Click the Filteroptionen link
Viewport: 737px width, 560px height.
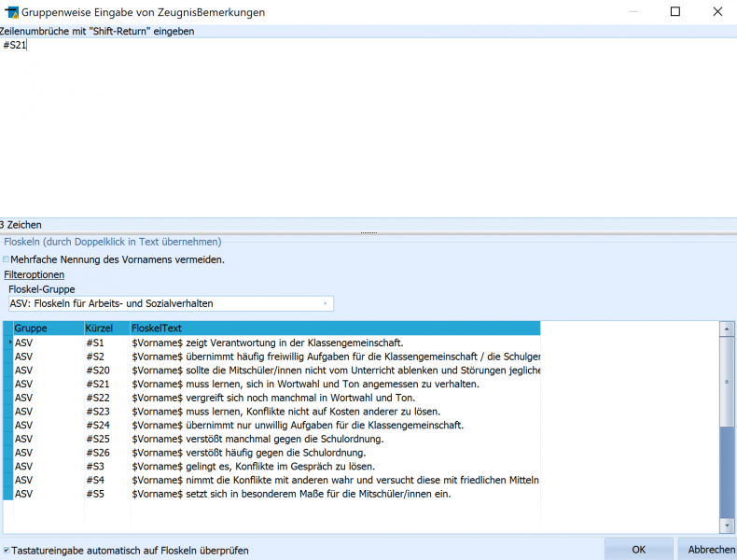[x=35, y=274]
